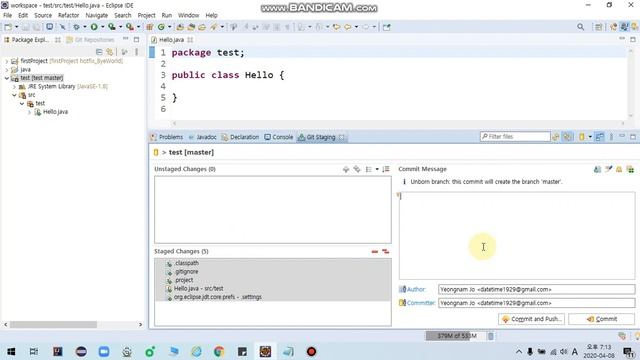Open the New wizard dropdown arrow
Image resolution: width=640 pixels, height=360 pixels.
[16, 27]
